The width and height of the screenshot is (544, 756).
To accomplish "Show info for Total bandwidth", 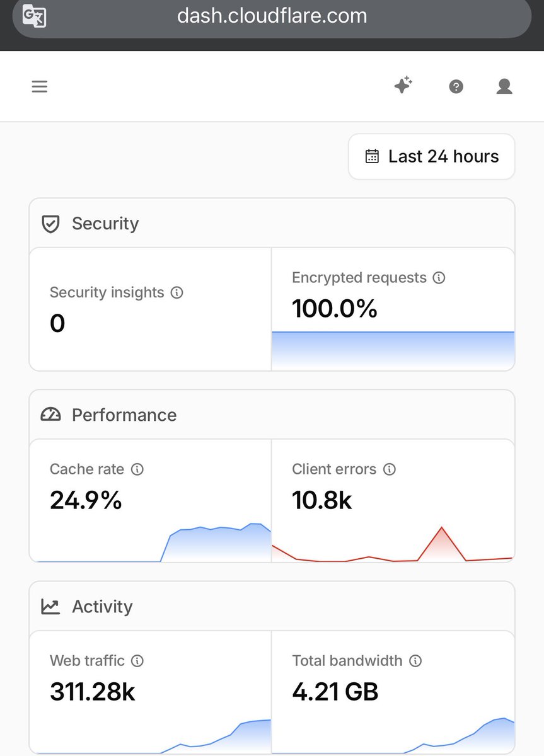I will coord(415,660).
